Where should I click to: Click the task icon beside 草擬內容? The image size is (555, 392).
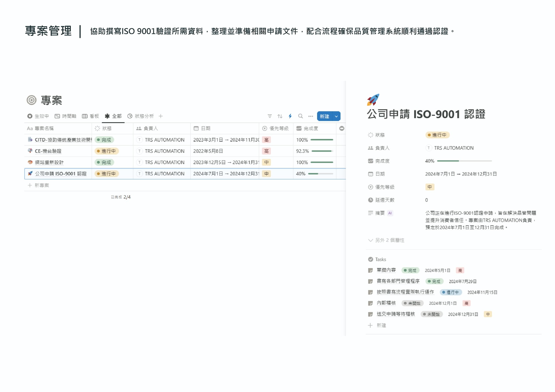click(370, 270)
